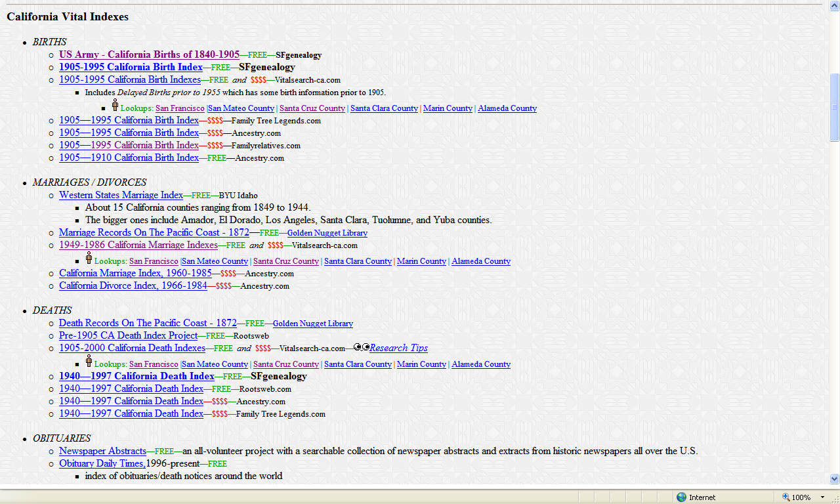
Task: Open the Familyrelatives.com California Birth Index link
Action: pos(129,145)
